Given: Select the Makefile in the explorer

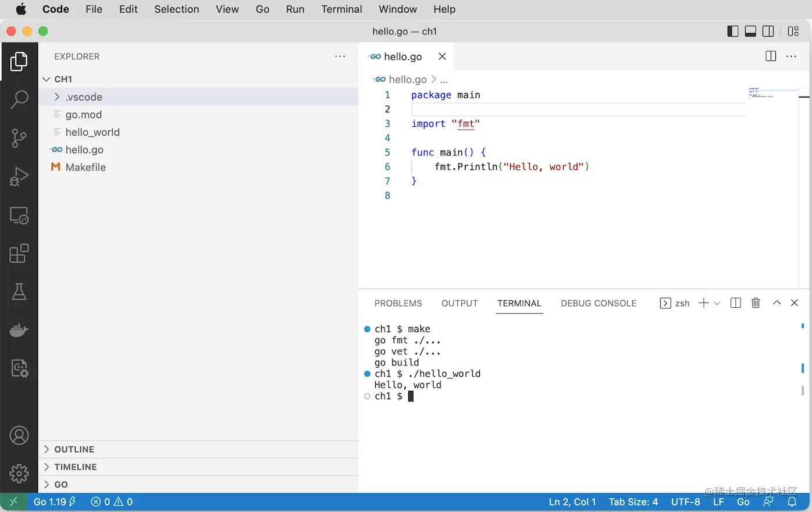Looking at the screenshot, I should (86, 167).
